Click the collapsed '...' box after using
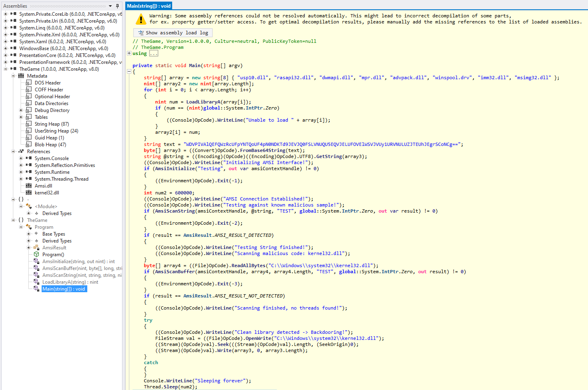588x390 pixels. coord(154,53)
